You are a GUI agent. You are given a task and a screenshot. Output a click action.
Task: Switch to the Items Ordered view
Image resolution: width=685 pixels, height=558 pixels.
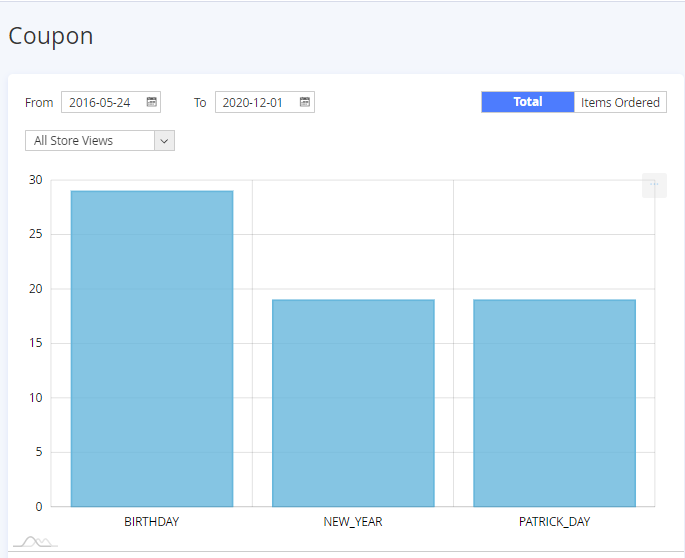pyautogui.click(x=620, y=102)
